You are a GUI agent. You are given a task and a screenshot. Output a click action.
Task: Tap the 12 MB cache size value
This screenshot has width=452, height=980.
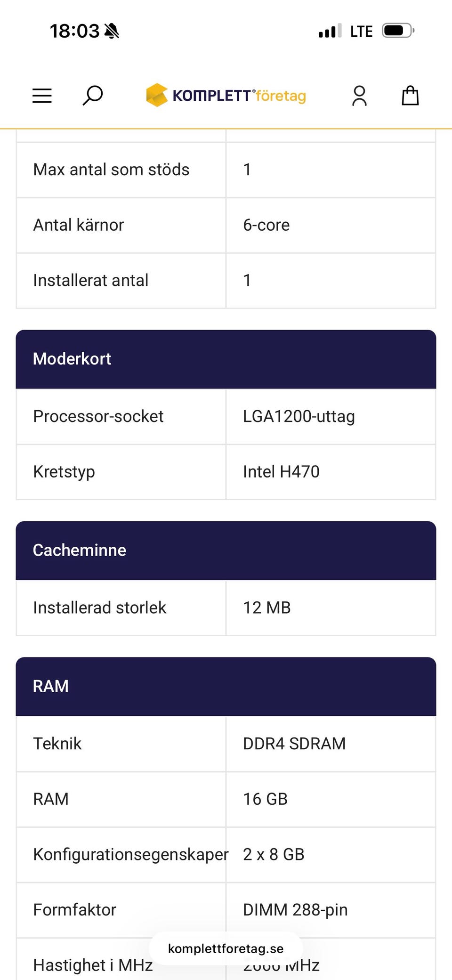click(x=267, y=607)
